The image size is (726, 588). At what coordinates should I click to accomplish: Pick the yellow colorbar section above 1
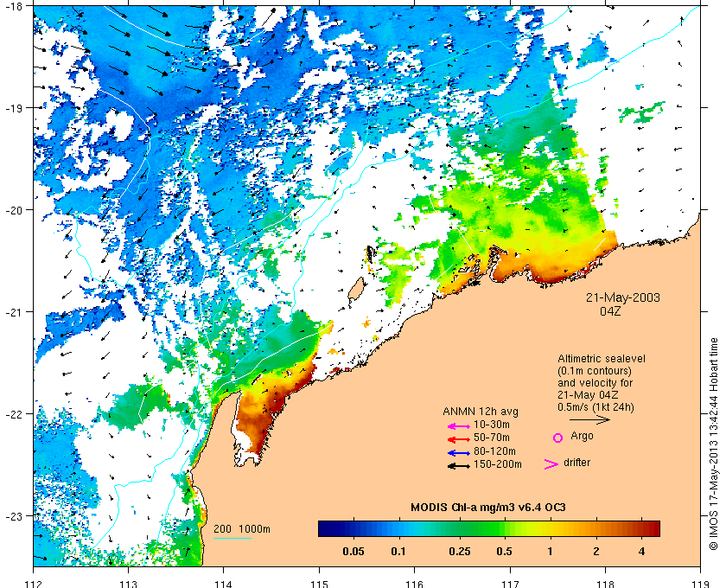(x=550, y=528)
